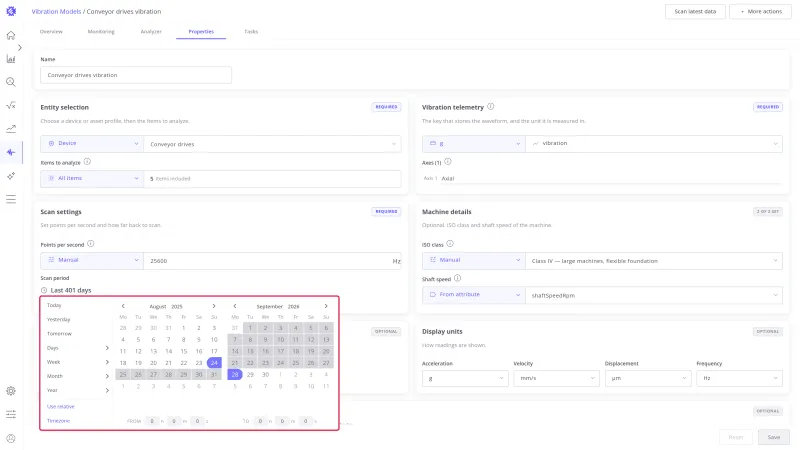The height and width of the screenshot is (450, 800).
Task: Open the Home icon in sidebar
Action: coord(11,35)
